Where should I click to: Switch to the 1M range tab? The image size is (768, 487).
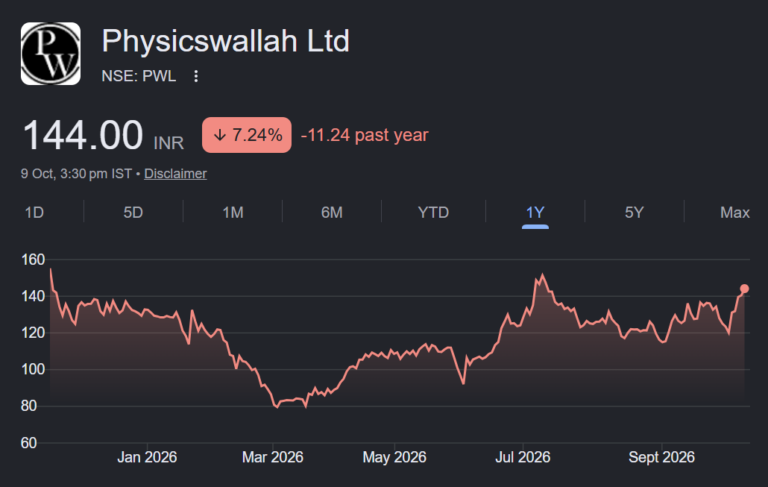(x=233, y=213)
